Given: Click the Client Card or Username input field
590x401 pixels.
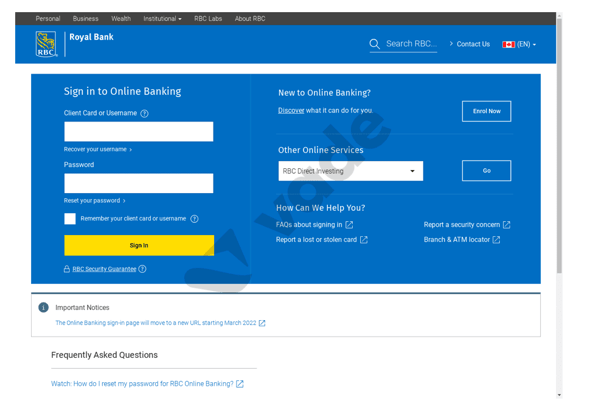Looking at the screenshot, I should [x=138, y=132].
